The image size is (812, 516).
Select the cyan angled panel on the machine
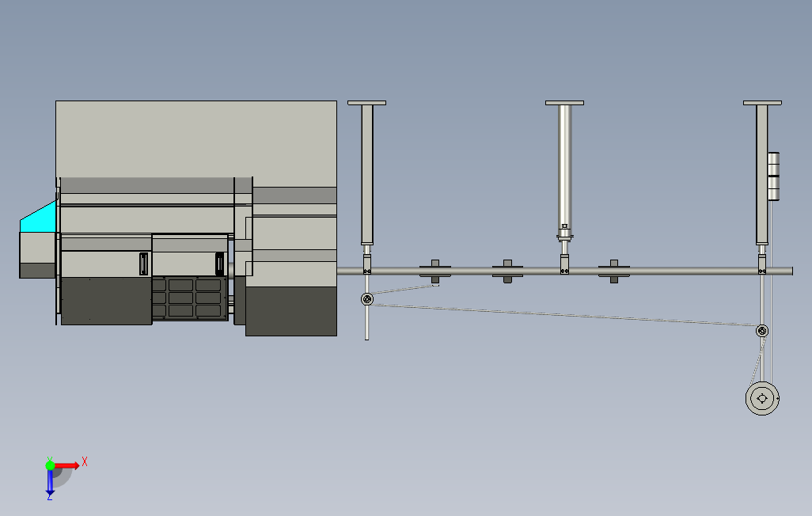pos(40,218)
